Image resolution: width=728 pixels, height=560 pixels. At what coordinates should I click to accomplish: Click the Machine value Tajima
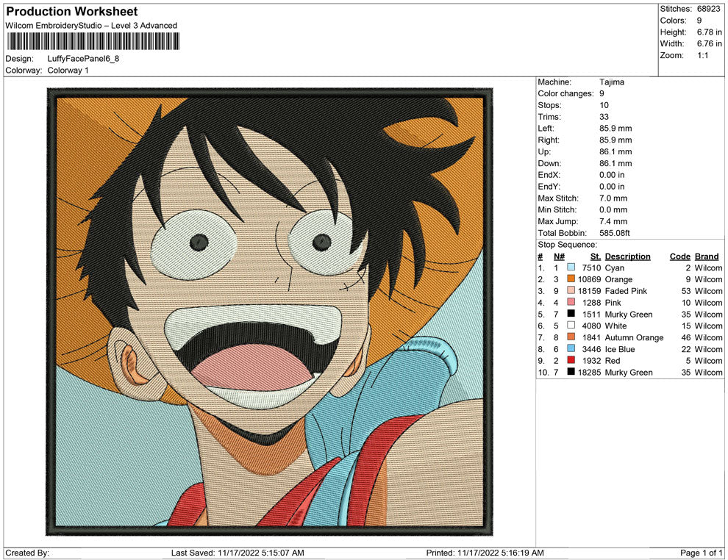612,82
